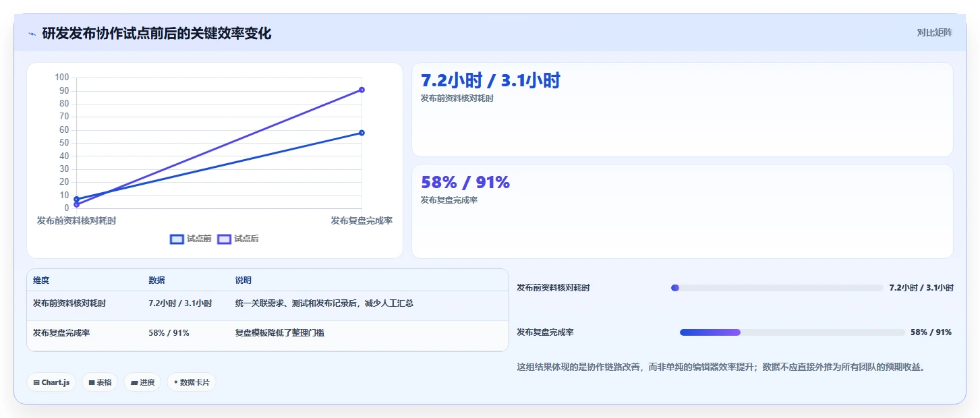Click the 说明 column header
This screenshot has width=980, height=418.
tap(243, 280)
